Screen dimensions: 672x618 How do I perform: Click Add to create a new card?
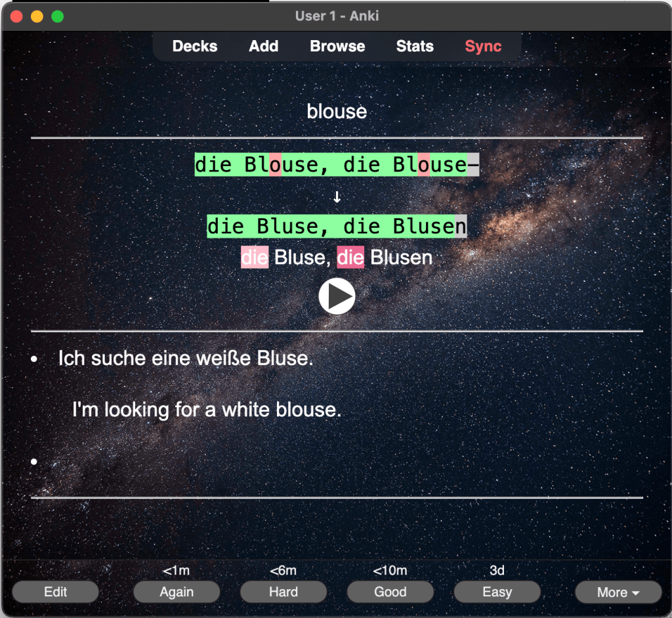click(x=264, y=47)
